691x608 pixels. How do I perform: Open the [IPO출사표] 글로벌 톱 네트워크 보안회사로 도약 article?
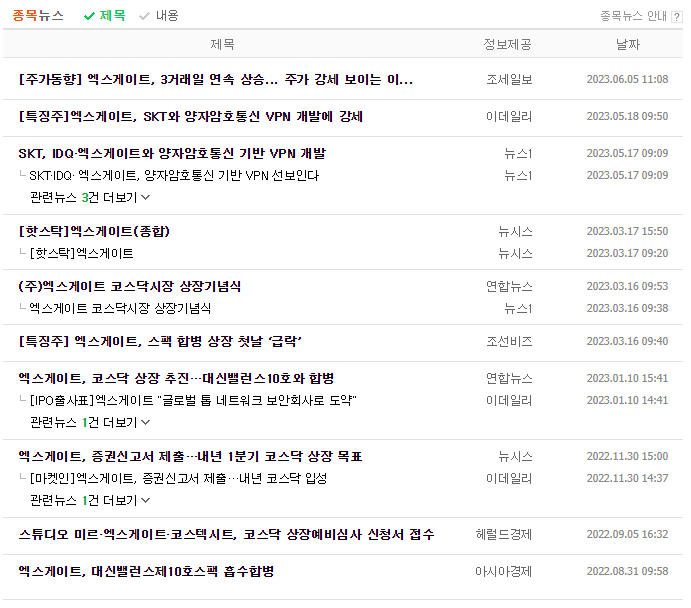click(x=193, y=400)
